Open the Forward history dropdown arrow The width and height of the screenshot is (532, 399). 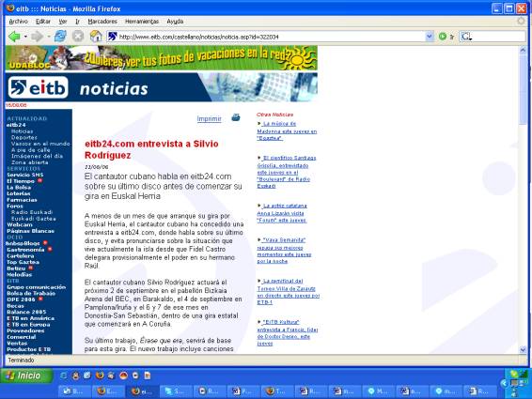tap(49, 37)
